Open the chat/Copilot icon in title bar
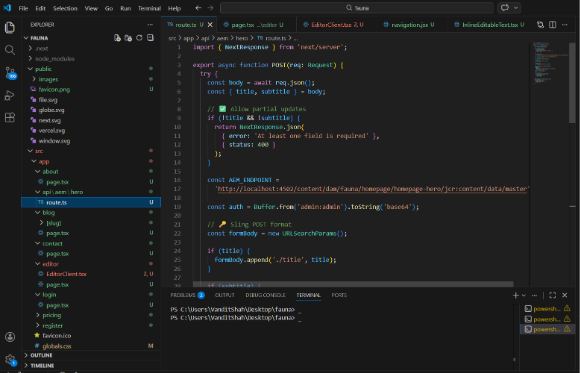The height and width of the screenshot is (373, 580). pos(505,8)
